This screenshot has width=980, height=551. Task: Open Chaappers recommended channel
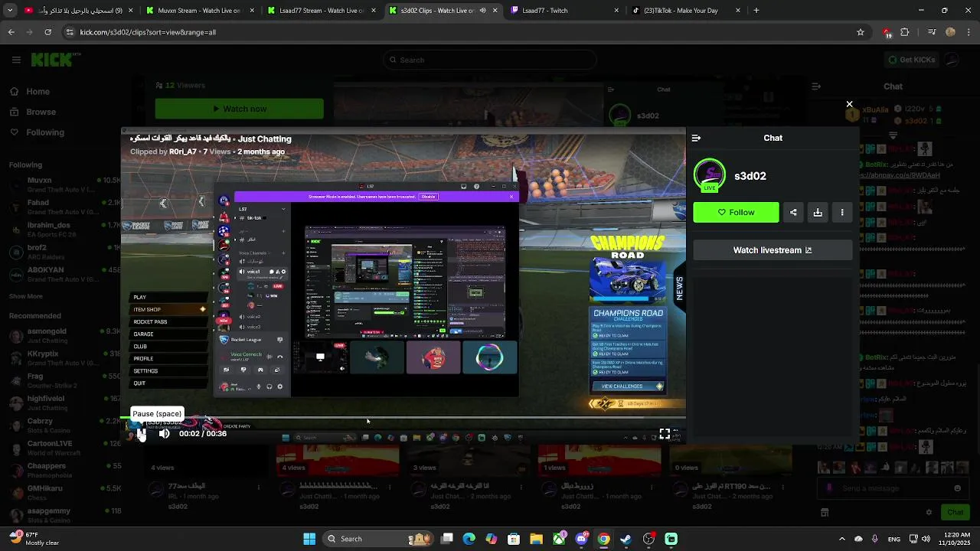pyautogui.click(x=65, y=470)
